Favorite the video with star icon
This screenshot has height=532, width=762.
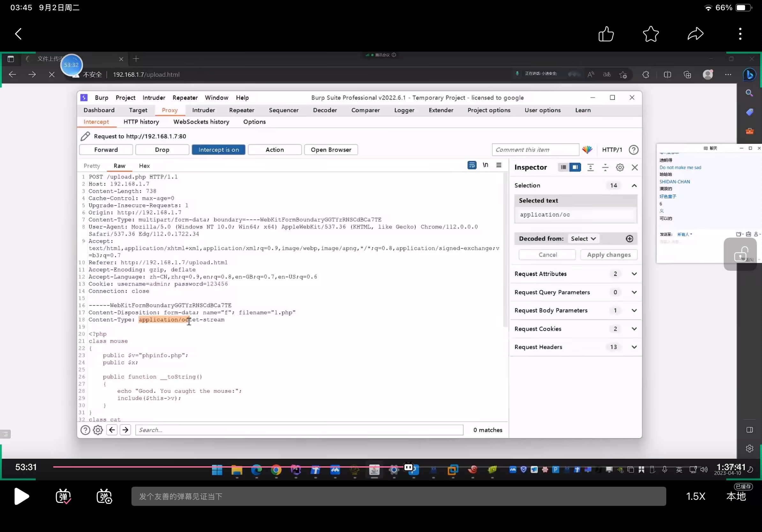(651, 34)
